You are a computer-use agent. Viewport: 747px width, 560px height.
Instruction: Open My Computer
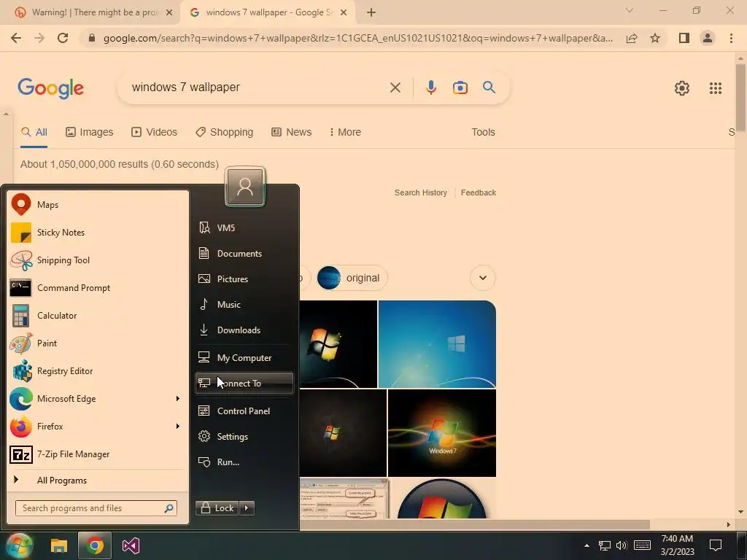(x=244, y=357)
